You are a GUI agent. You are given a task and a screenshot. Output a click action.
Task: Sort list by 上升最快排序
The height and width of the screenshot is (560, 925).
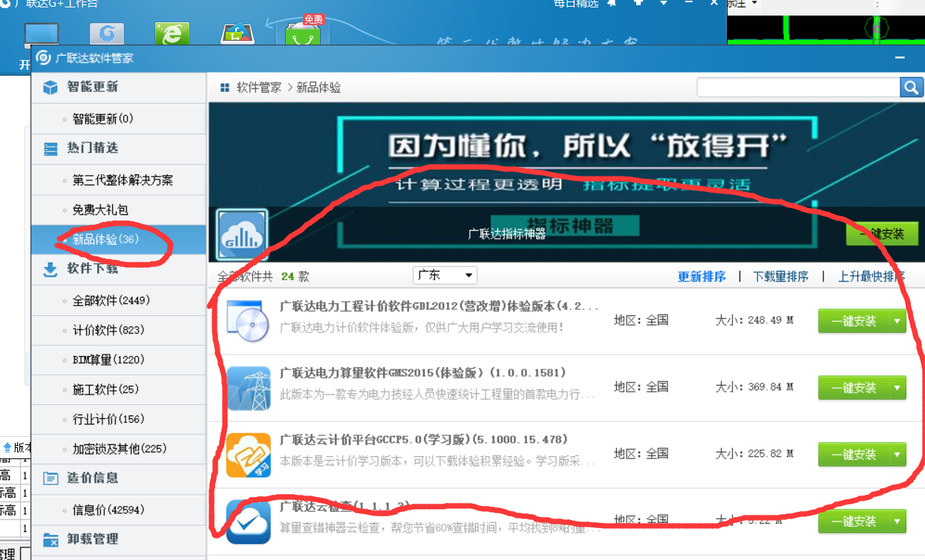click(872, 277)
